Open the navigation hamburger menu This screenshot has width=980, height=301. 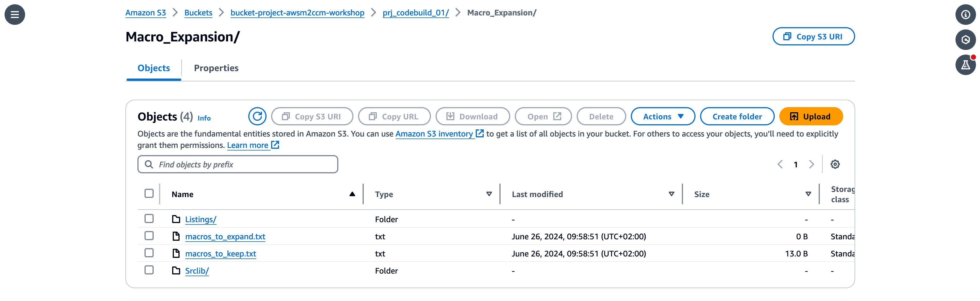pos(14,15)
